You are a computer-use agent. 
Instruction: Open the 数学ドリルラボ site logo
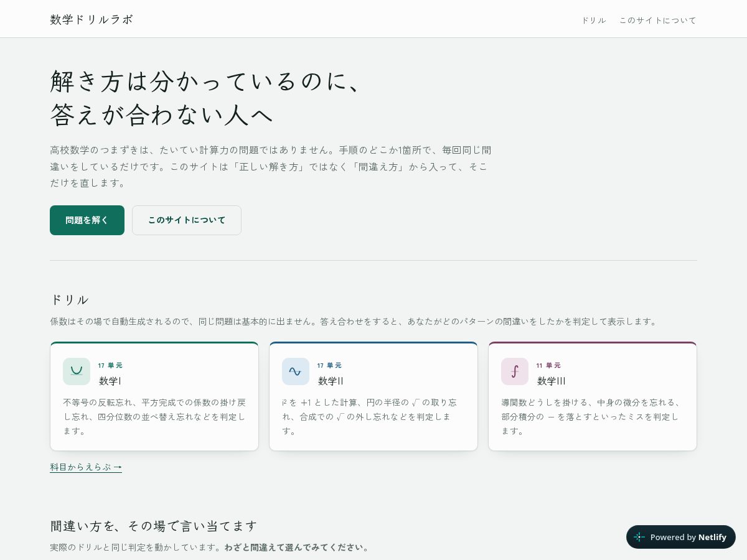tap(92, 19)
